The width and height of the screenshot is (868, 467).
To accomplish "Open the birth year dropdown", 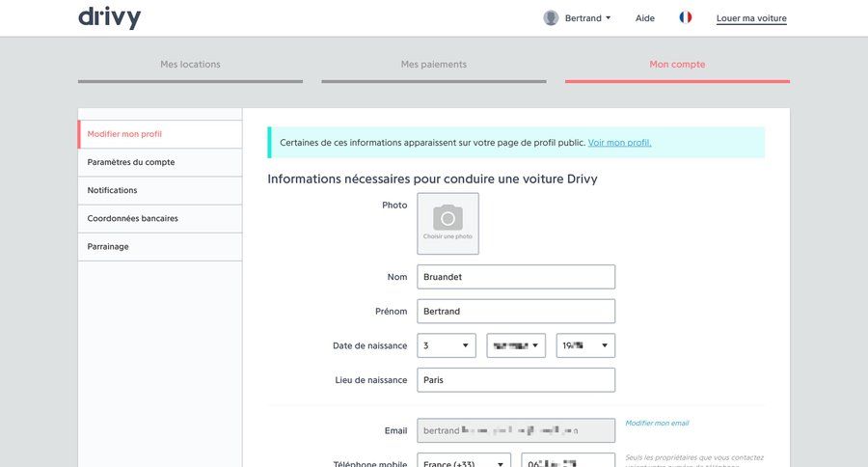I will (x=585, y=345).
